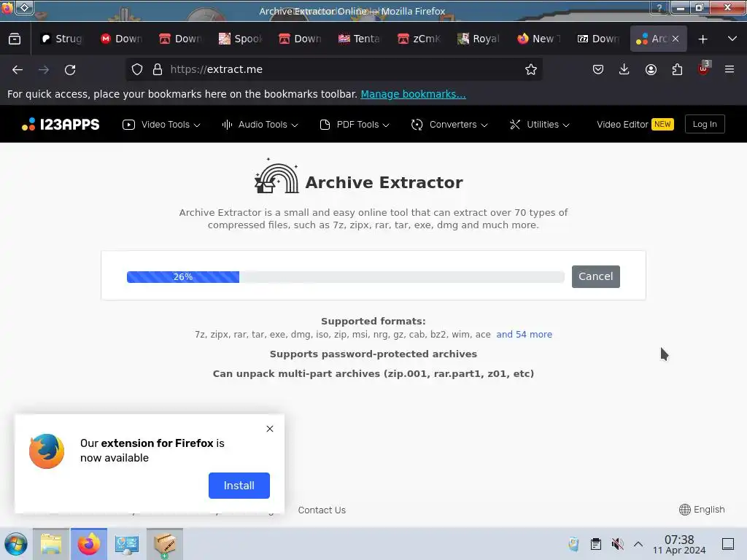Open the Firefox hamburger application menu
747x560 pixels.
point(729,69)
